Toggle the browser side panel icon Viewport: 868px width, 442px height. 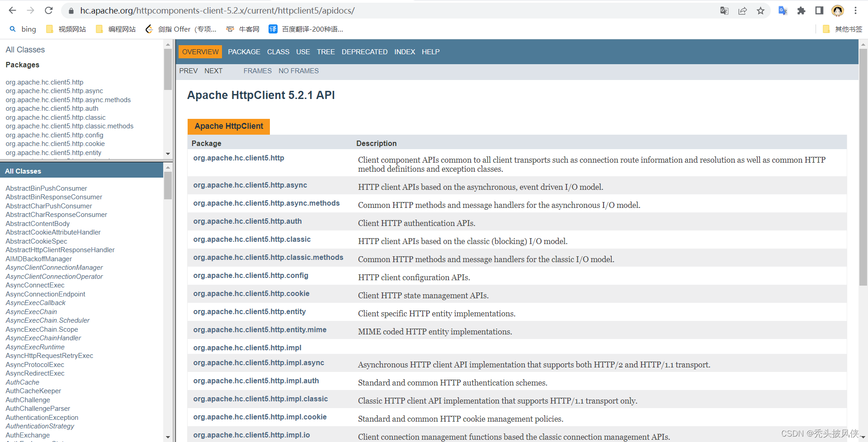[x=819, y=10]
